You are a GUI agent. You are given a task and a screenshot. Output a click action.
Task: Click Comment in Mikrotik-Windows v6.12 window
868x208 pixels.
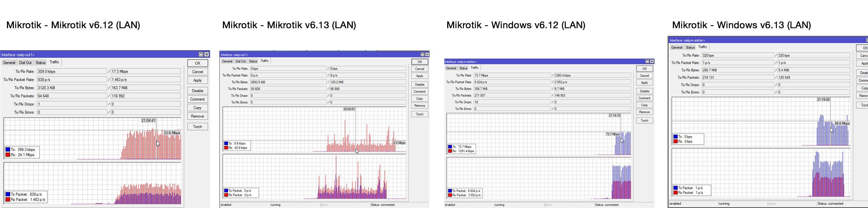click(x=644, y=98)
